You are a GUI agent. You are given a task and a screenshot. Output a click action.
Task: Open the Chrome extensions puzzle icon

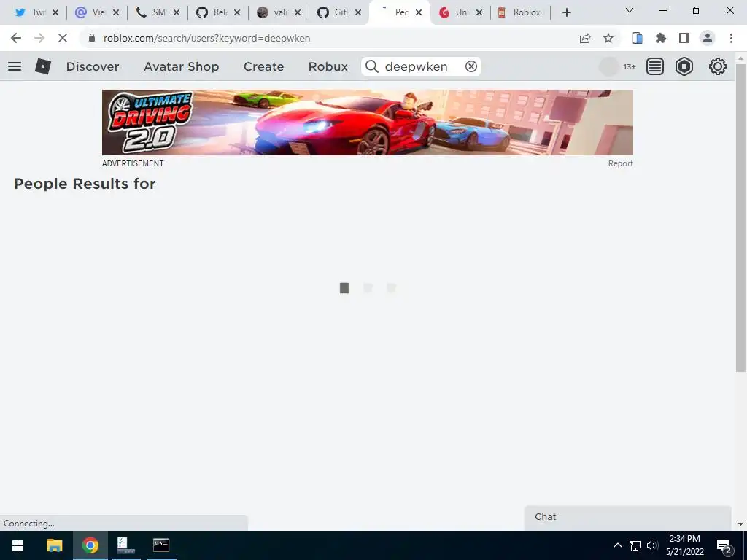(661, 38)
